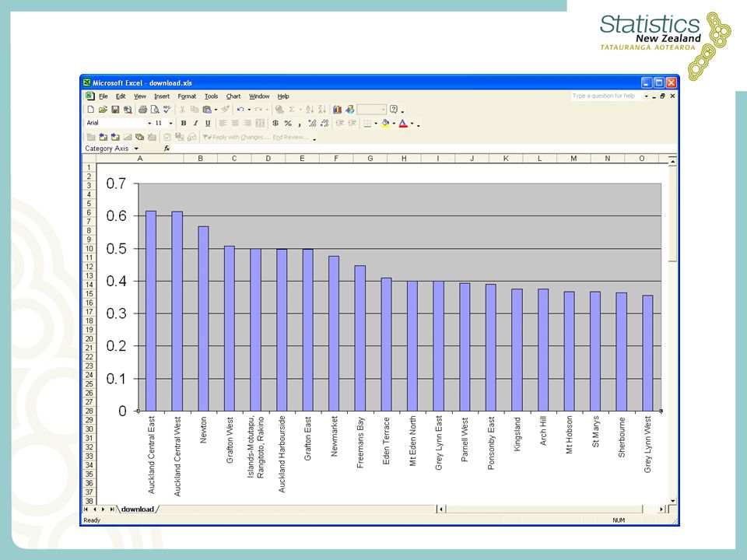Open the Arial font name dropdown

(149, 124)
